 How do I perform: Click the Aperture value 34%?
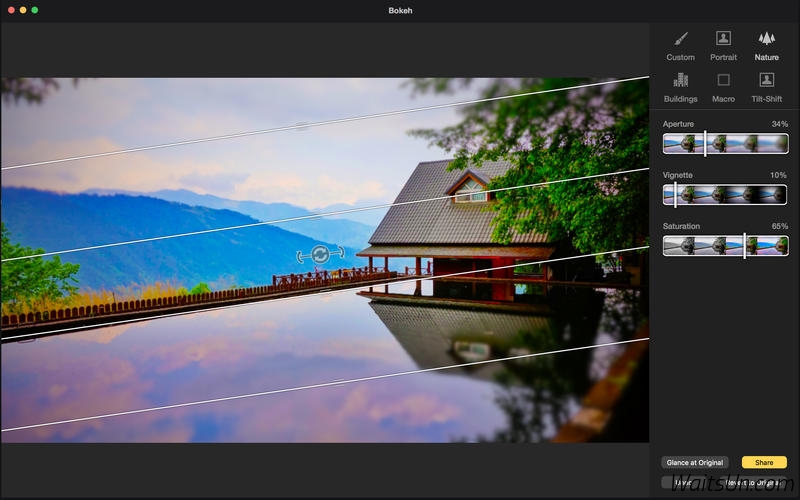(780, 124)
